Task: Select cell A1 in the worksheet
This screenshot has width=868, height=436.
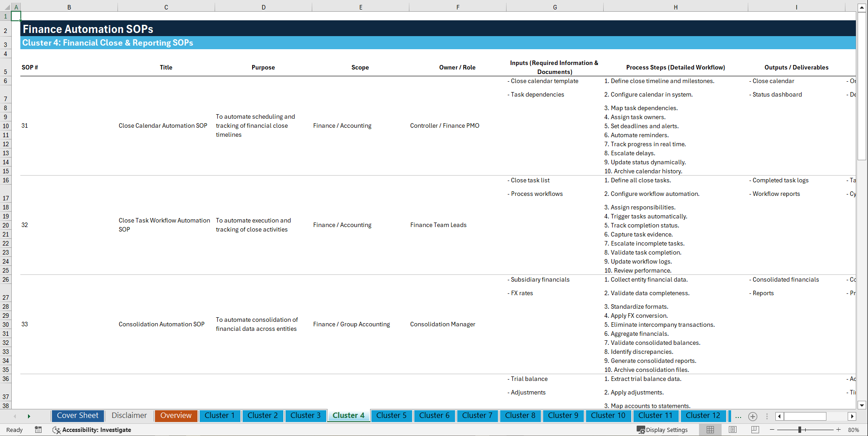Action: tap(16, 16)
